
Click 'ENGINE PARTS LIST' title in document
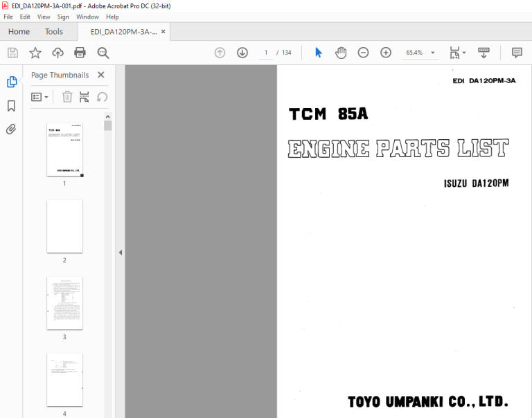click(398, 149)
